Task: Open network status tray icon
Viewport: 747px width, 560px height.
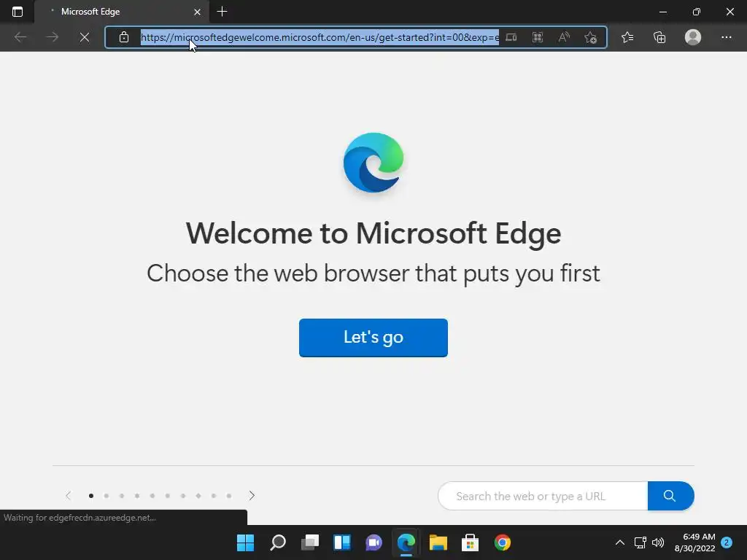Action: [x=640, y=542]
